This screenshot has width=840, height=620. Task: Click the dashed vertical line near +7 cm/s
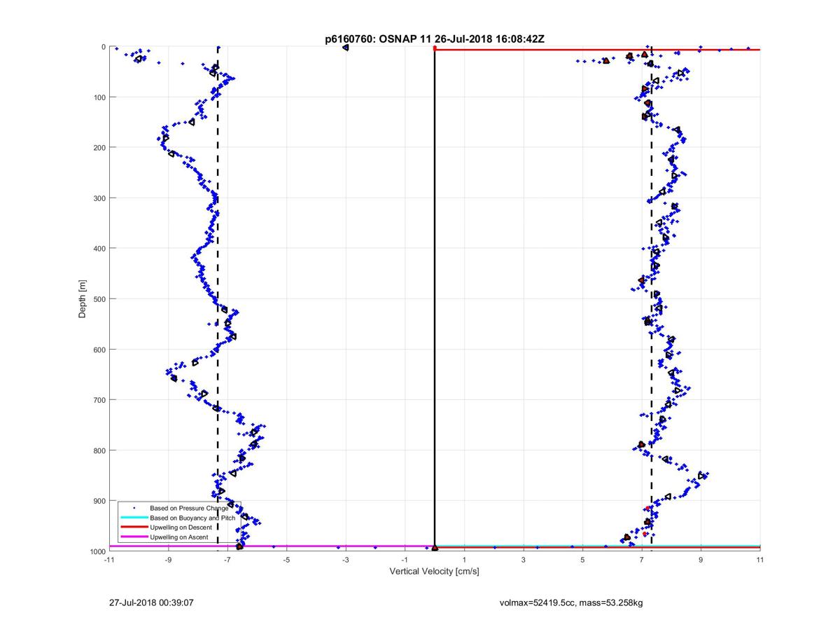tap(652, 298)
